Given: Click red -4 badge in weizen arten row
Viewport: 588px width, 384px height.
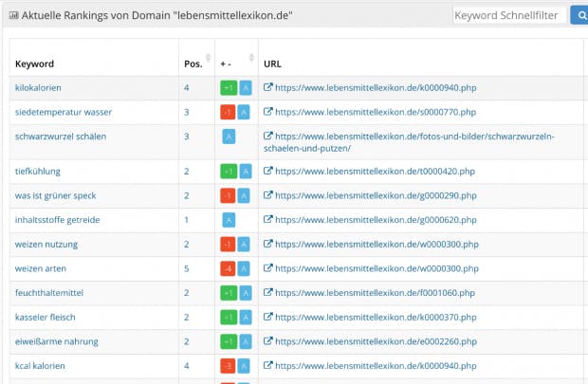Looking at the screenshot, I should [x=228, y=268].
